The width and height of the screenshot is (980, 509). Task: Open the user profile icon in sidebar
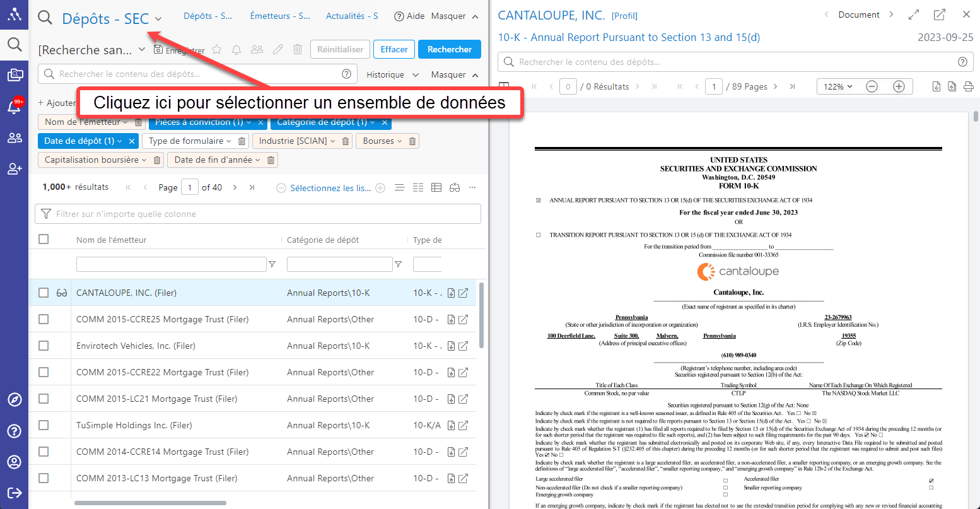15,462
